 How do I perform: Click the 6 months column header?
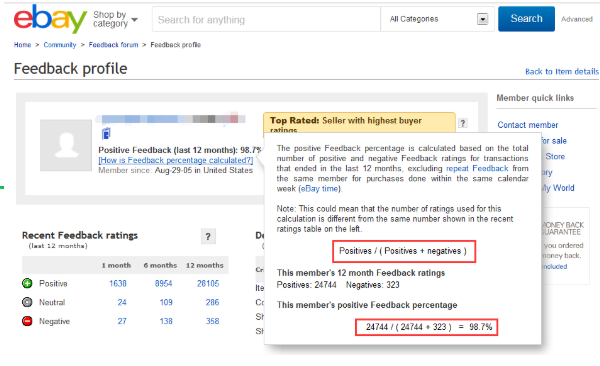[x=160, y=265]
